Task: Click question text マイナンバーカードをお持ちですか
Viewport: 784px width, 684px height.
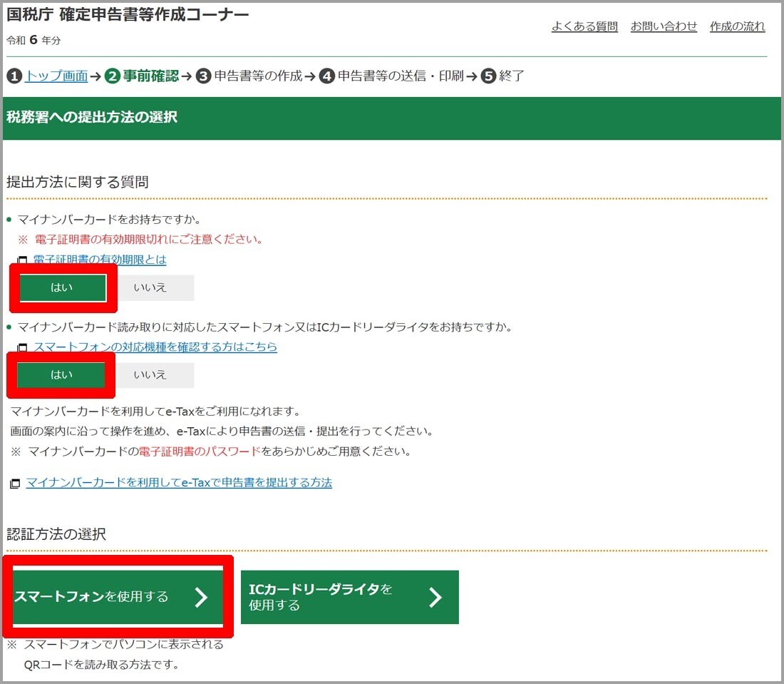Action: (110, 219)
